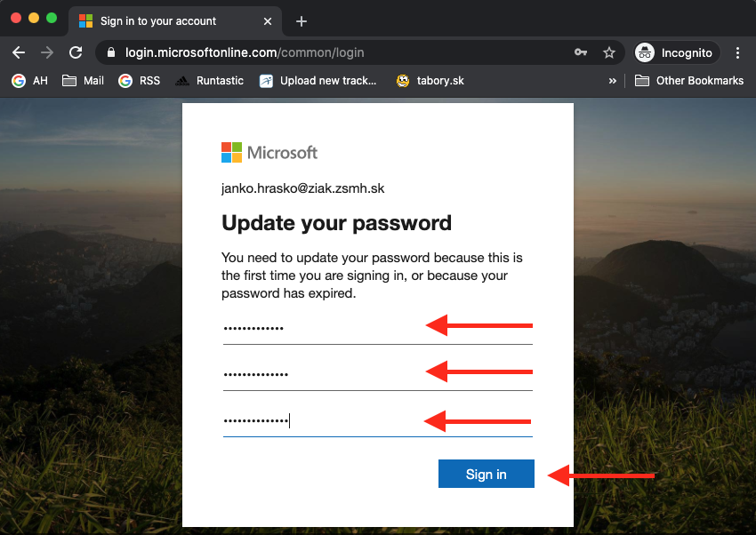This screenshot has width=756, height=535.
Task: Open a new tab with plus
Action: pos(301,20)
